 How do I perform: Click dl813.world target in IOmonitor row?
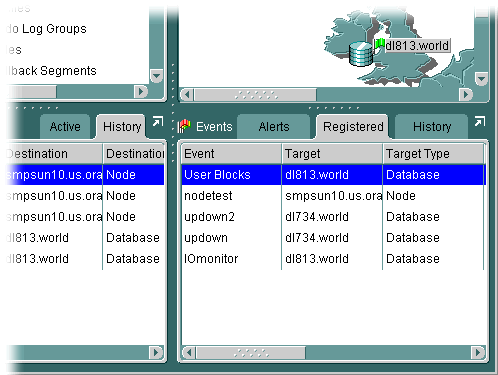point(317,259)
